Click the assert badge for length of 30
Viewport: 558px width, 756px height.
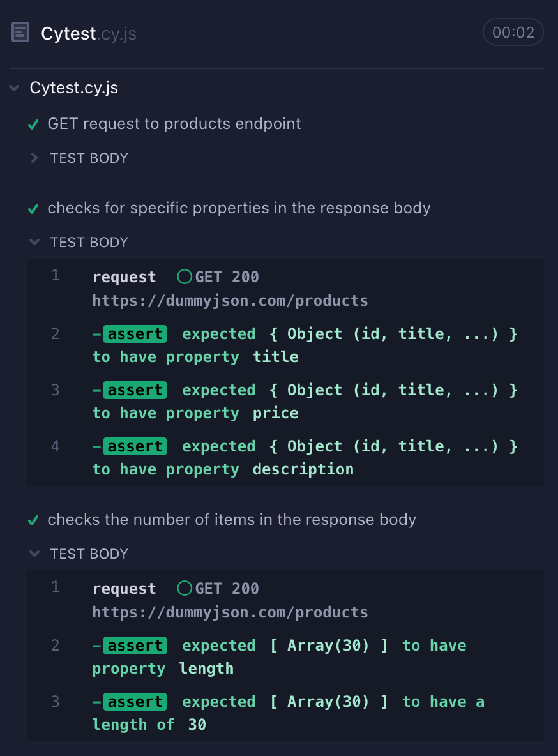click(x=135, y=702)
